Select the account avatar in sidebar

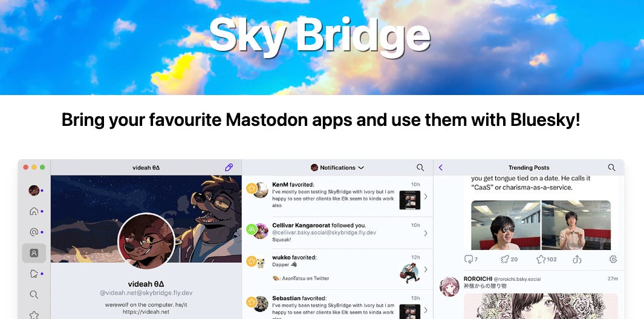[x=34, y=190]
